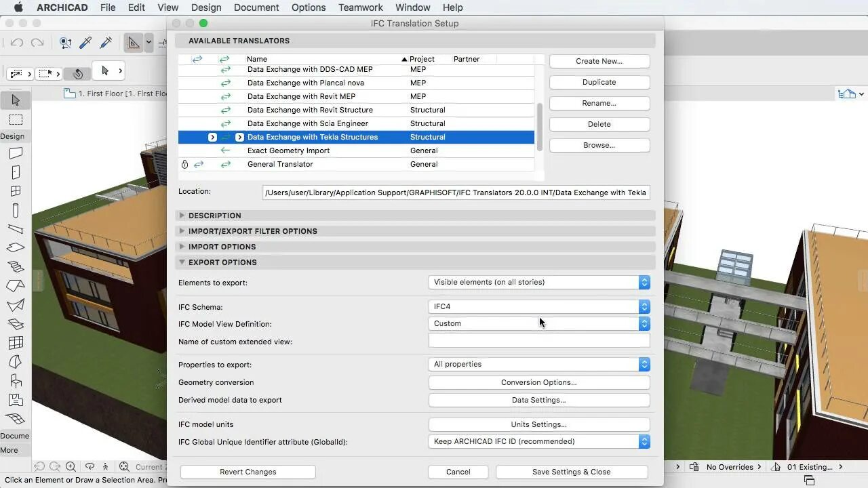Click the Explore walking-figure icon
This screenshot has width=868, height=488.
point(105,466)
